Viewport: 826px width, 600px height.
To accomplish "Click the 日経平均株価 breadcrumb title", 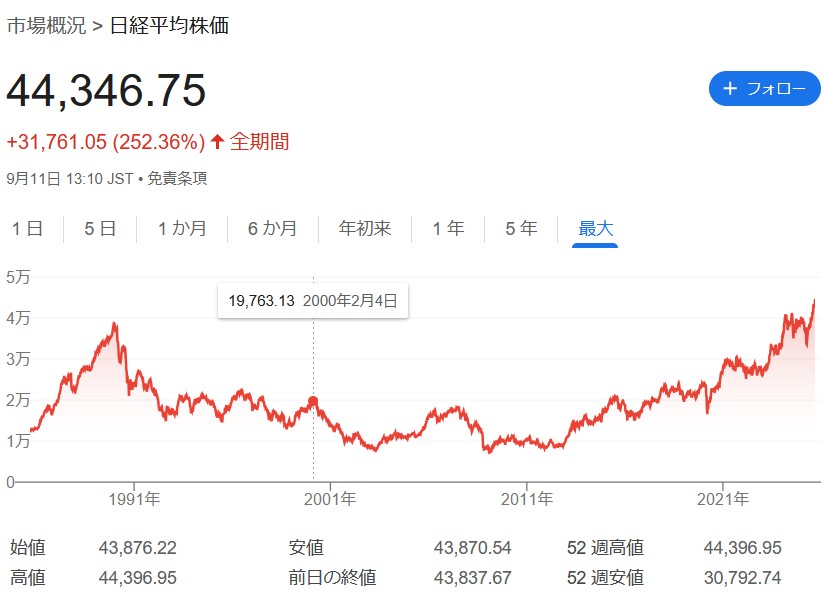I will click(169, 26).
